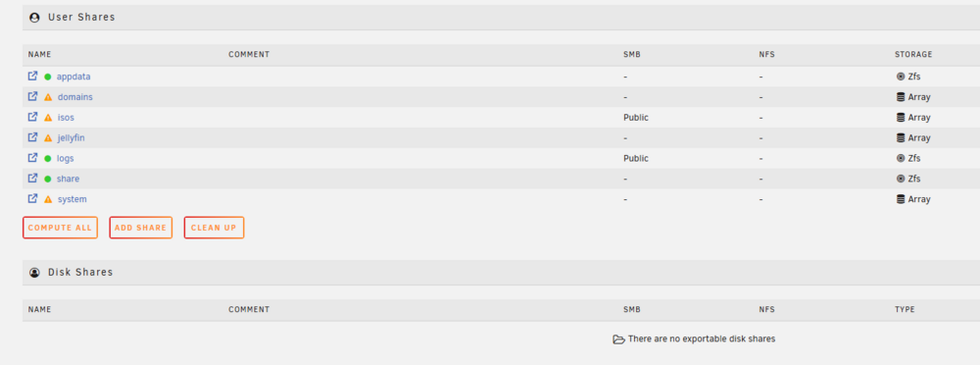This screenshot has width=980, height=365.
Task: Open browse icon for system share
Action: pos(32,198)
